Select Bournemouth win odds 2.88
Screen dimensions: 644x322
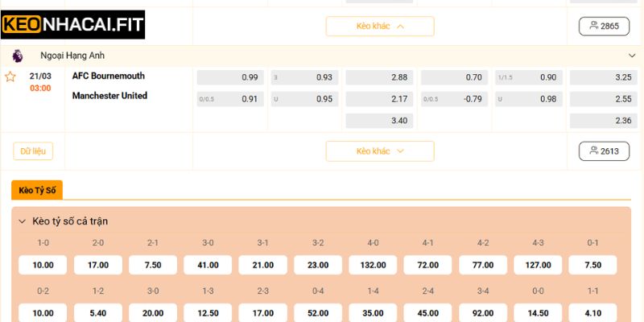pos(379,77)
